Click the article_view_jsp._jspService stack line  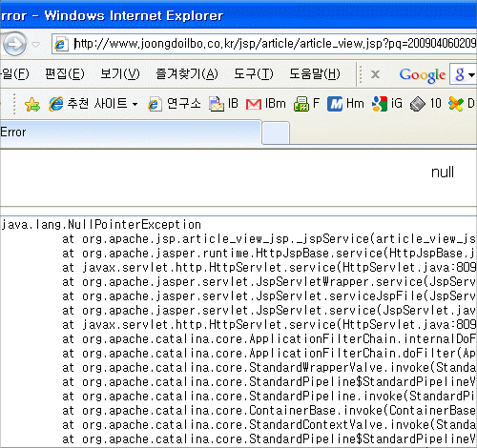coord(269,239)
